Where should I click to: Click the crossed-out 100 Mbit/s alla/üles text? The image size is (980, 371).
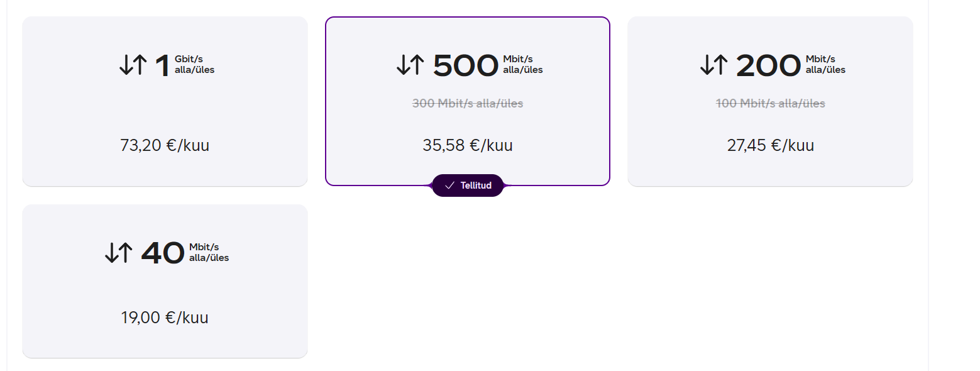click(x=771, y=103)
